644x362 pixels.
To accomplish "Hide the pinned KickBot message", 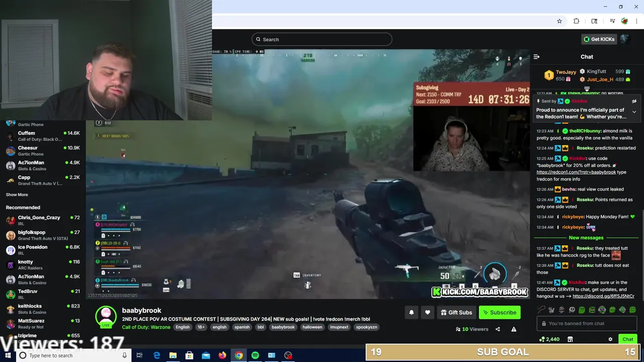I will (634, 101).
